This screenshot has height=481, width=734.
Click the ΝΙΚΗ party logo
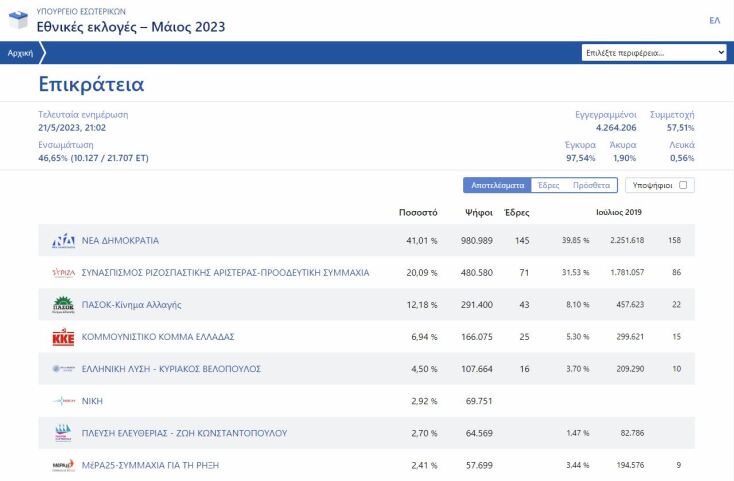pos(63,401)
